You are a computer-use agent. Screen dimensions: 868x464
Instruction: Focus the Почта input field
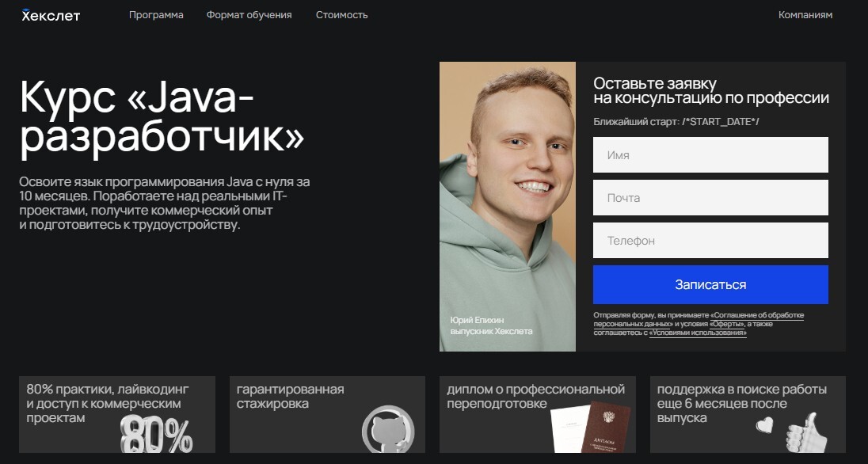pos(710,198)
